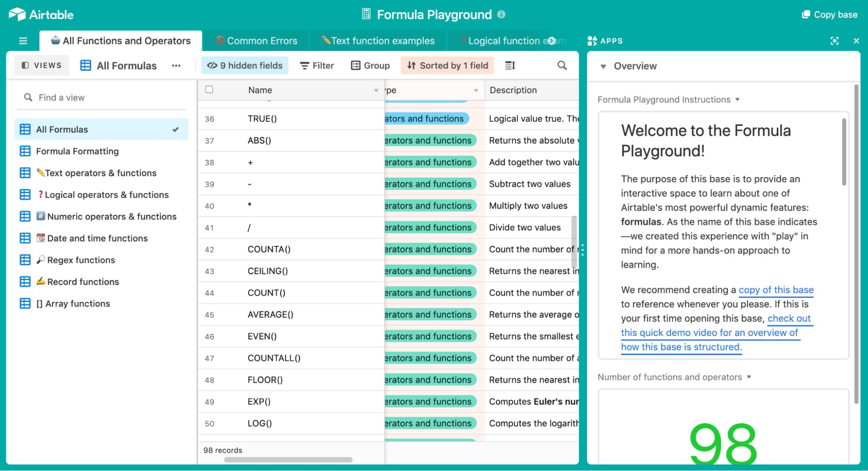Viewport: 868px width, 471px height.
Task: Click the Copy base button
Action: coord(829,14)
